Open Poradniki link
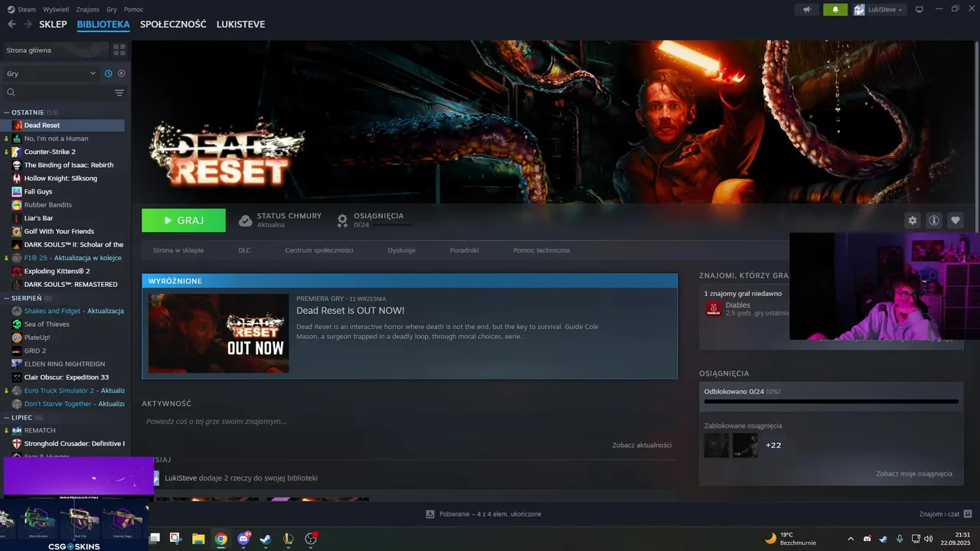 464,250
